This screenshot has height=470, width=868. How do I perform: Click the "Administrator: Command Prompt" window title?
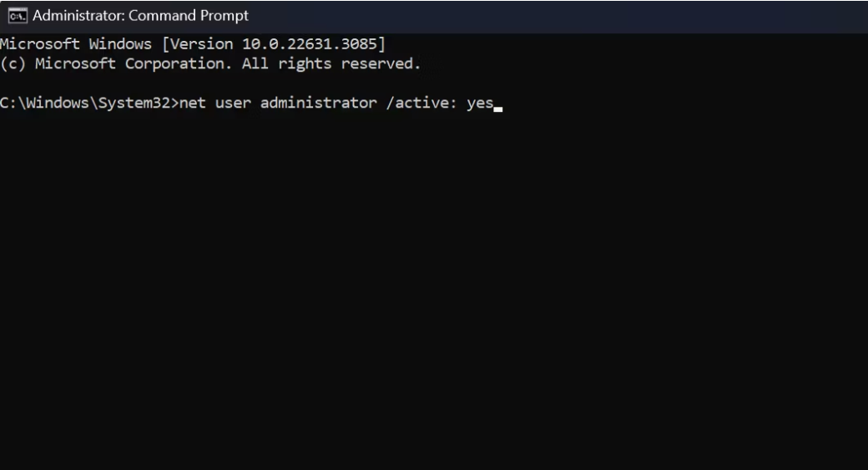click(x=140, y=16)
